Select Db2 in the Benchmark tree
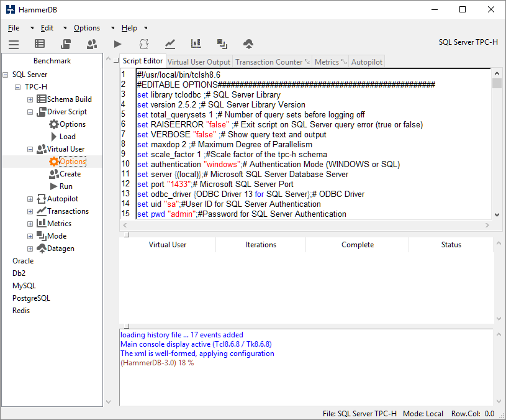The height and width of the screenshot is (420, 506). (19, 273)
